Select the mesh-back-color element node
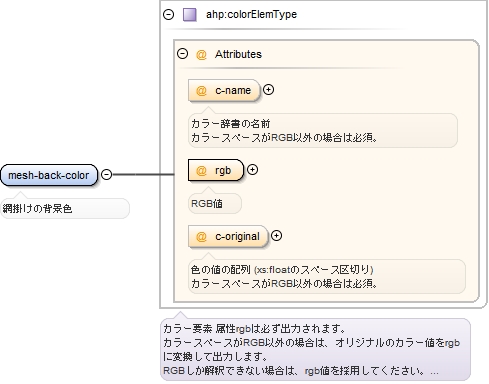The image size is (489, 384). [49, 175]
